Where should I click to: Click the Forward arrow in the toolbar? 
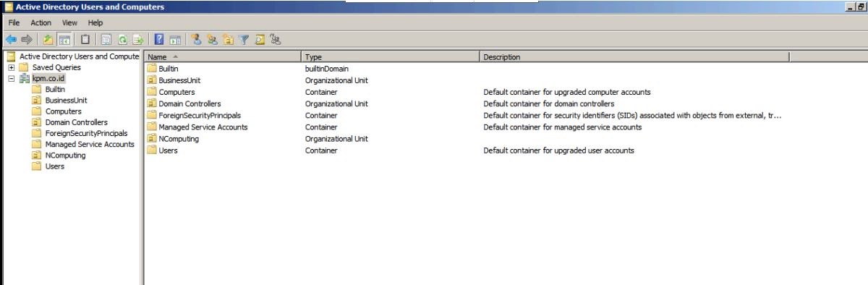coord(27,40)
